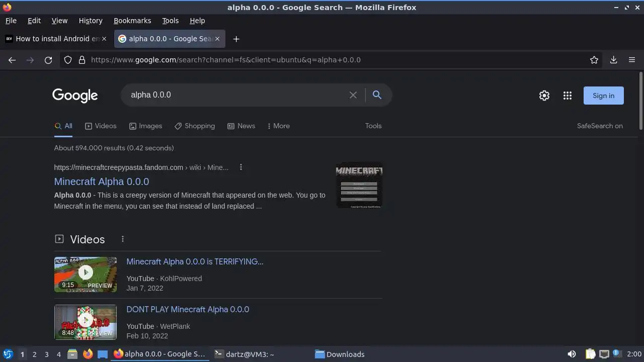Click the show desktop taskbar icon

click(103, 354)
